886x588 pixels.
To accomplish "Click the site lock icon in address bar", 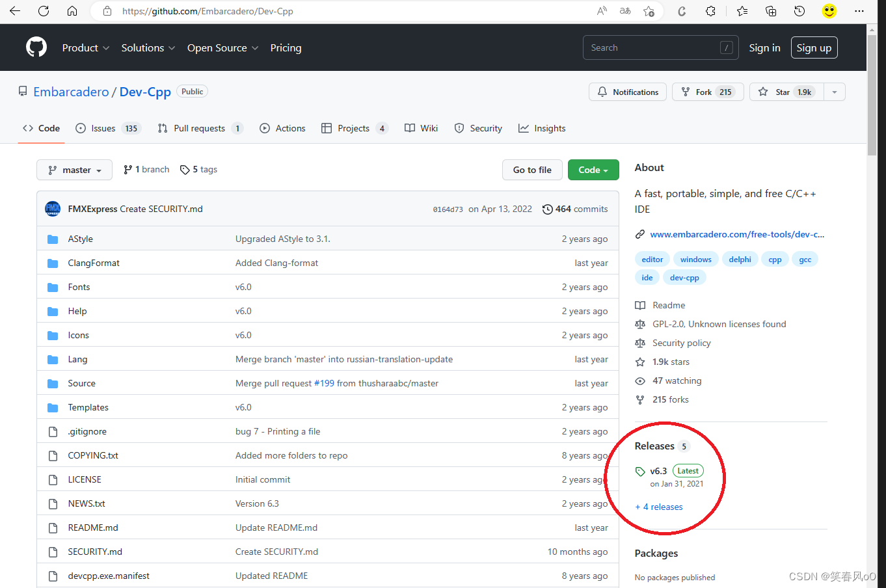I will (108, 11).
